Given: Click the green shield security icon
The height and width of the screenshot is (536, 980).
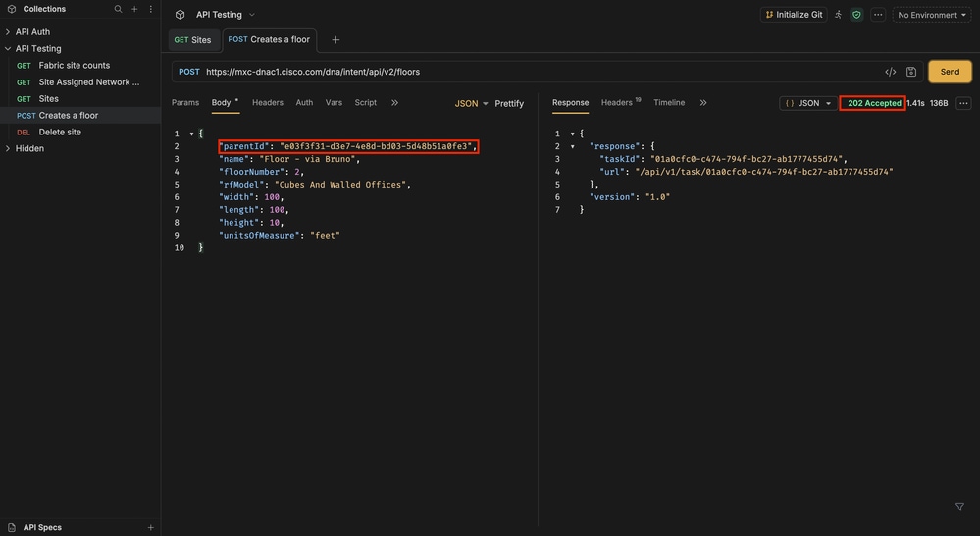Looking at the screenshot, I should 856,15.
